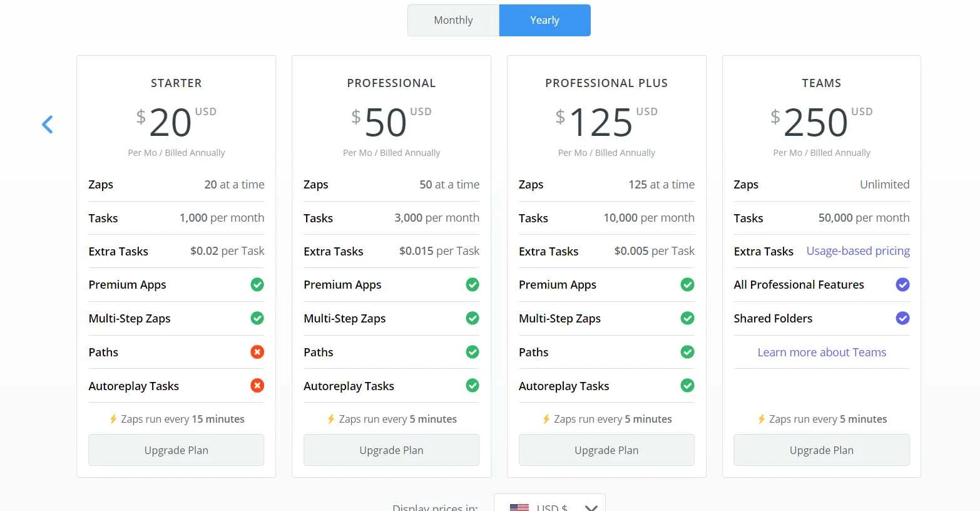The image size is (980, 511).
Task: Click '50,000 per month' tasks value
Action: (x=864, y=218)
